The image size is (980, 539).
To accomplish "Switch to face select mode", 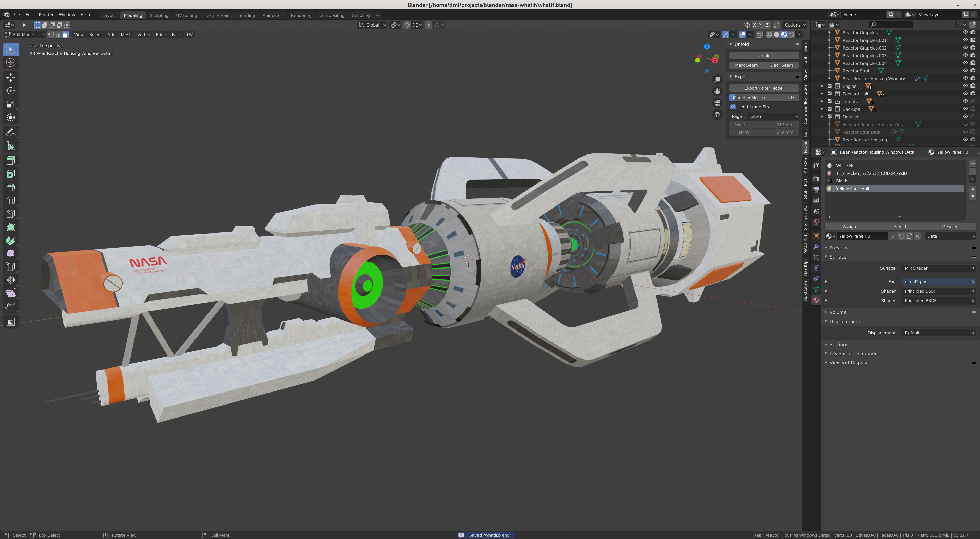I will pos(65,35).
